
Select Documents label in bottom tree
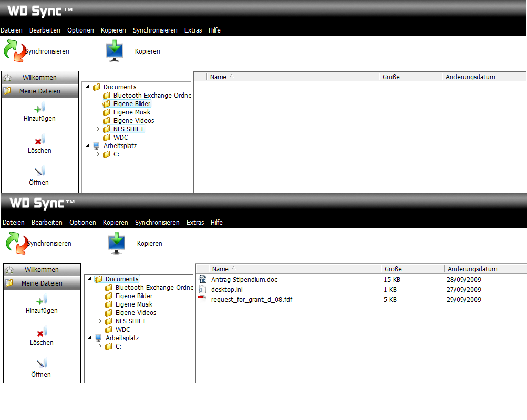[122, 279]
